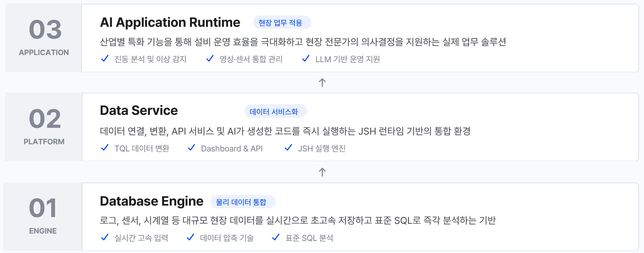This screenshot has height=253, width=644.
Task: Open the Data Service heading
Action: (x=139, y=110)
